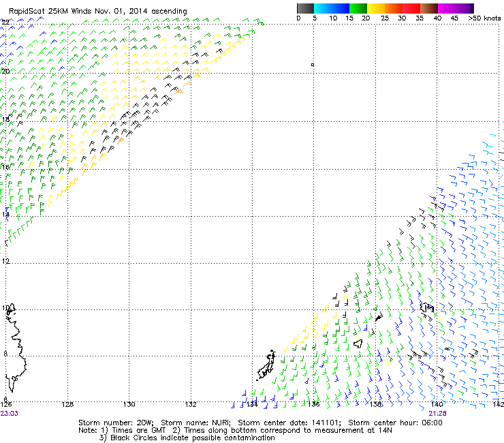Screen dimensions: 504x443
Task: Click the small island outline near 137E 8.5N
Action: point(358,343)
